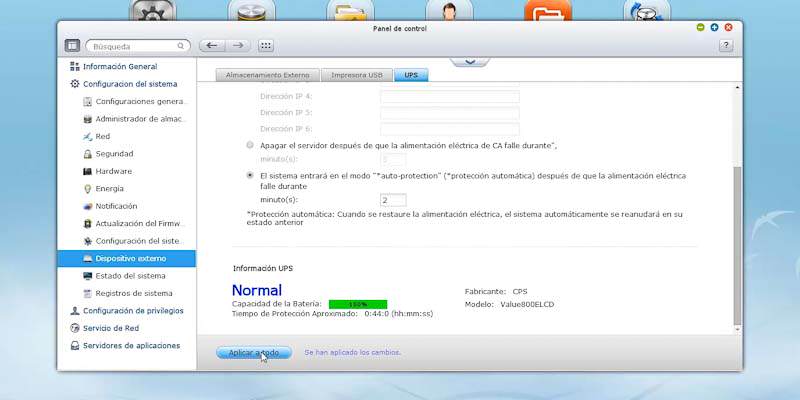Image resolution: width=800 pixels, height=400 pixels.
Task: Open the user desktop icon
Action: tap(449, 10)
